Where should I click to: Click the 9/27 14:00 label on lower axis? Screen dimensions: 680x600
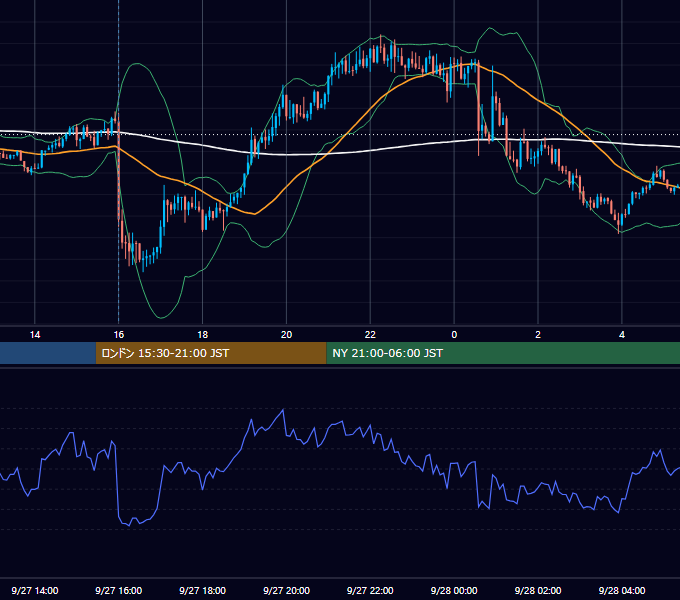(x=35, y=590)
